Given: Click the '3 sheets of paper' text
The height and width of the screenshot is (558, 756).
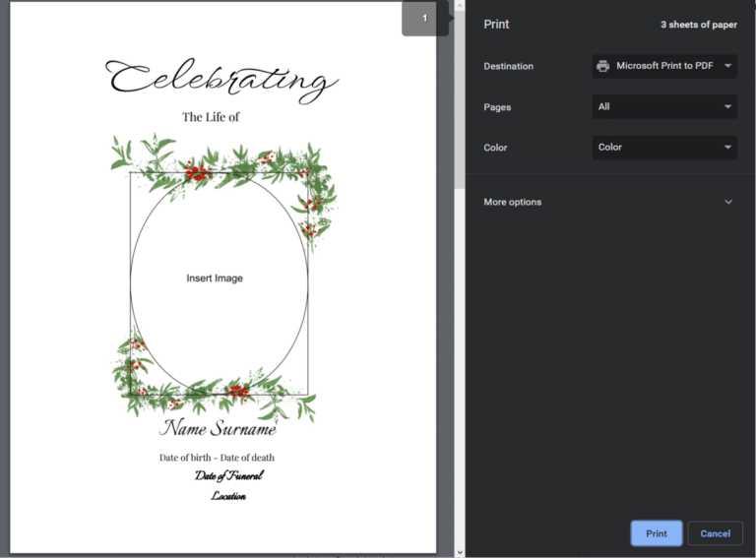Looking at the screenshot, I should (699, 25).
